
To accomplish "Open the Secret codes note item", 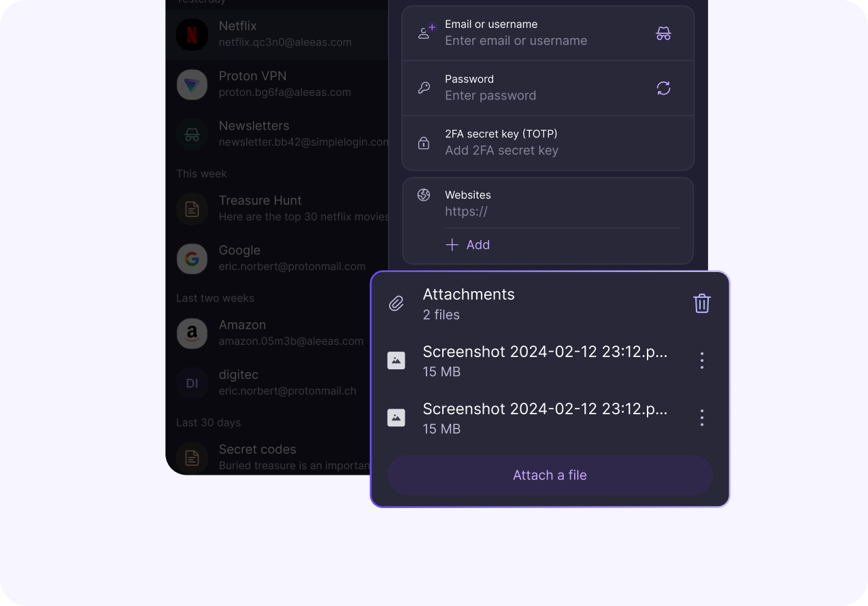I will pos(278,456).
